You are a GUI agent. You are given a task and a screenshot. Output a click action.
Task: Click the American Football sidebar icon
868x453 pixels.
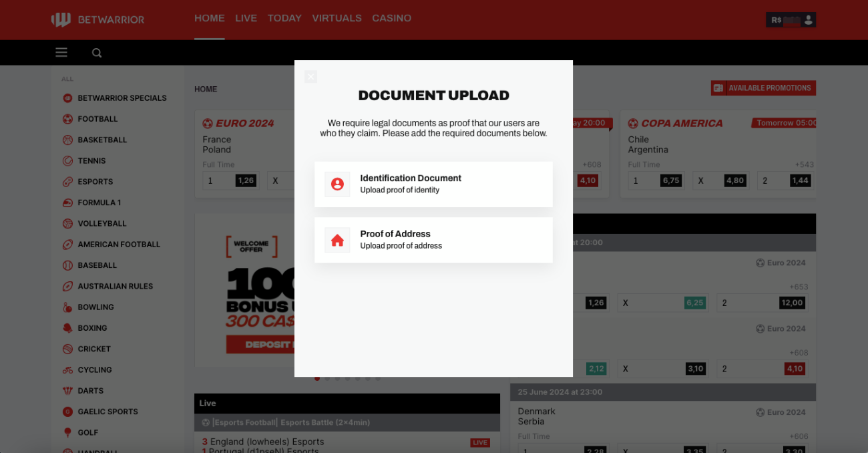tap(67, 245)
